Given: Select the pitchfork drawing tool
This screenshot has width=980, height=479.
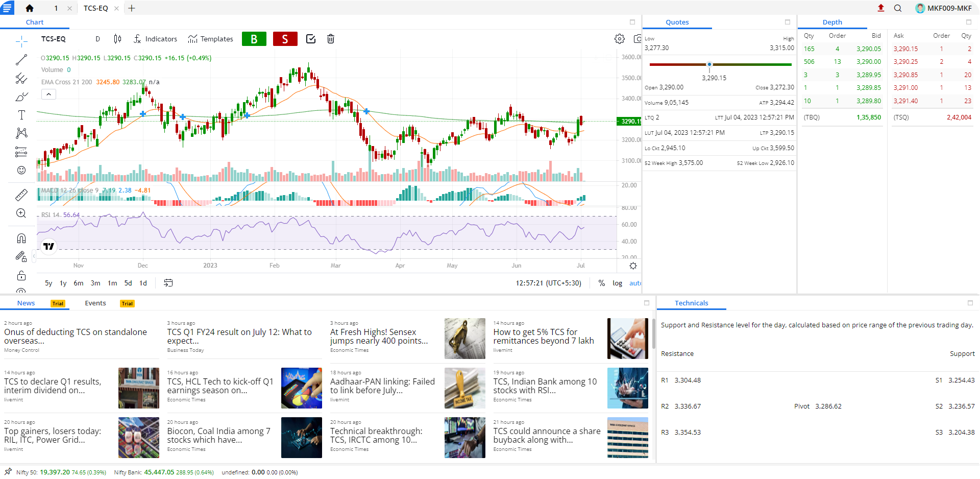Looking at the screenshot, I should click(x=21, y=78).
